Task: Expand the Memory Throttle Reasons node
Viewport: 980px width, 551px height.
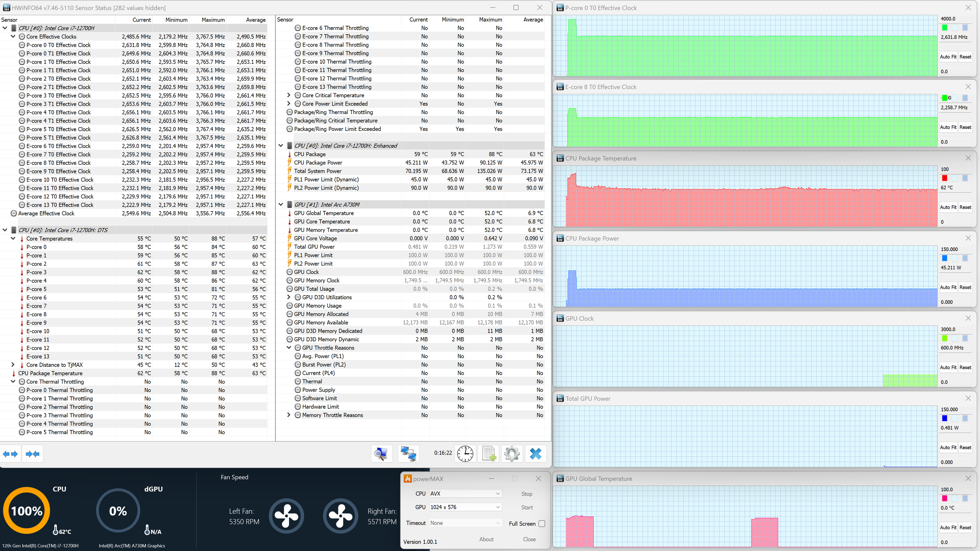Action: click(289, 415)
